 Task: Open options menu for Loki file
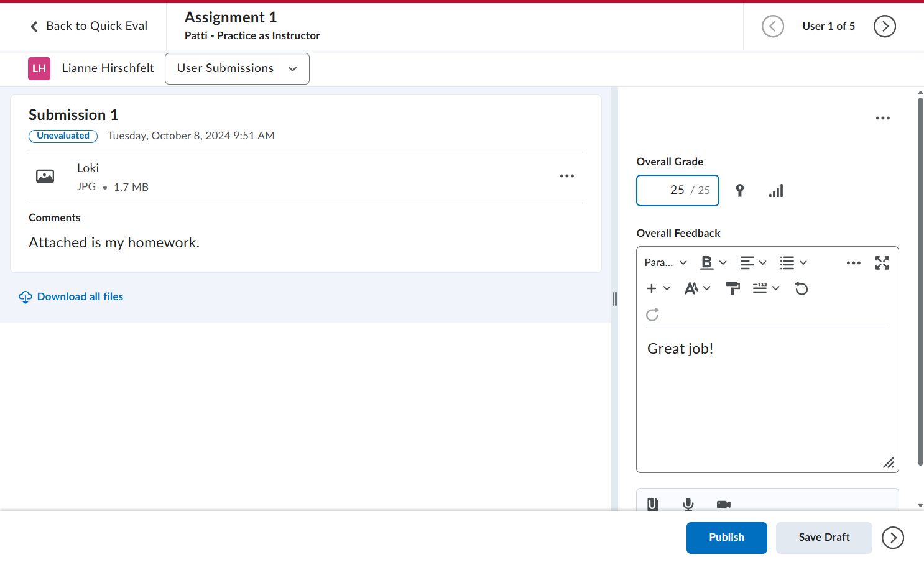point(567,176)
